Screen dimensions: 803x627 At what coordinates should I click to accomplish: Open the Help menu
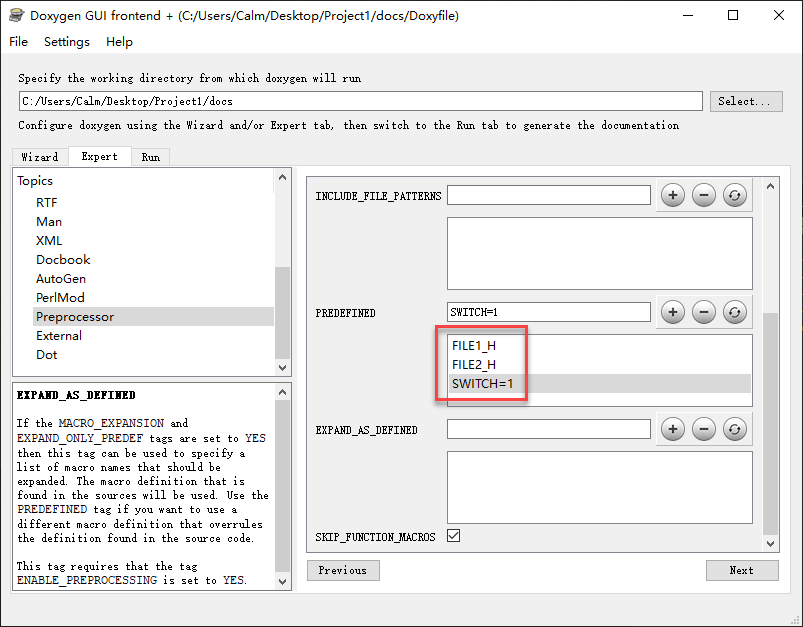119,41
